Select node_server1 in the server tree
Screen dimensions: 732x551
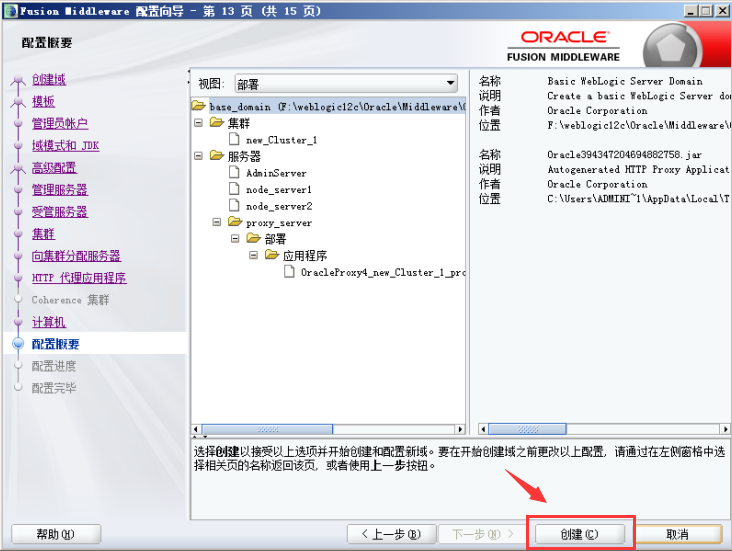tap(278, 189)
